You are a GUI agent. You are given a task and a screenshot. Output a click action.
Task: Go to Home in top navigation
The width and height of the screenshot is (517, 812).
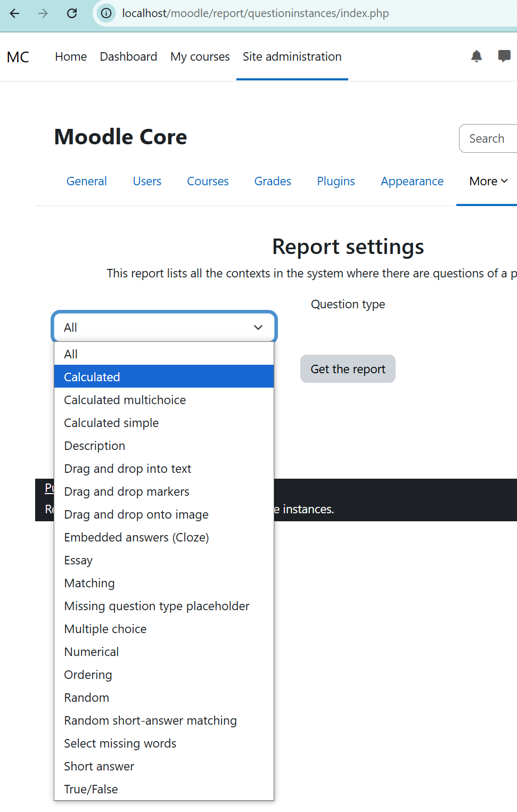pyautogui.click(x=71, y=56)
